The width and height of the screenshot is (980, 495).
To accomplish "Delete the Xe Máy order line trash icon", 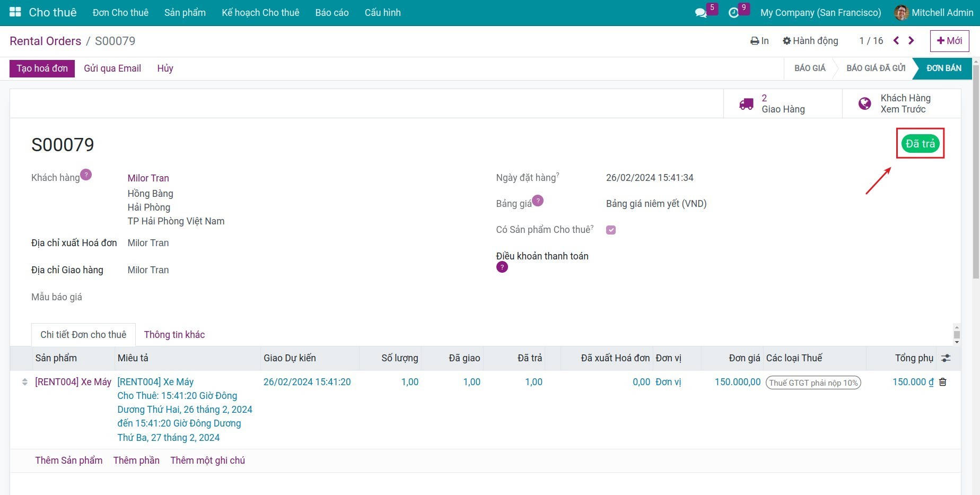I will coord(943,382).
